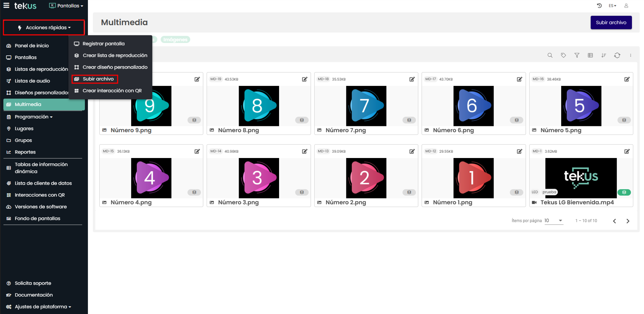Click the search icon in media toolbar

[550, 55]
